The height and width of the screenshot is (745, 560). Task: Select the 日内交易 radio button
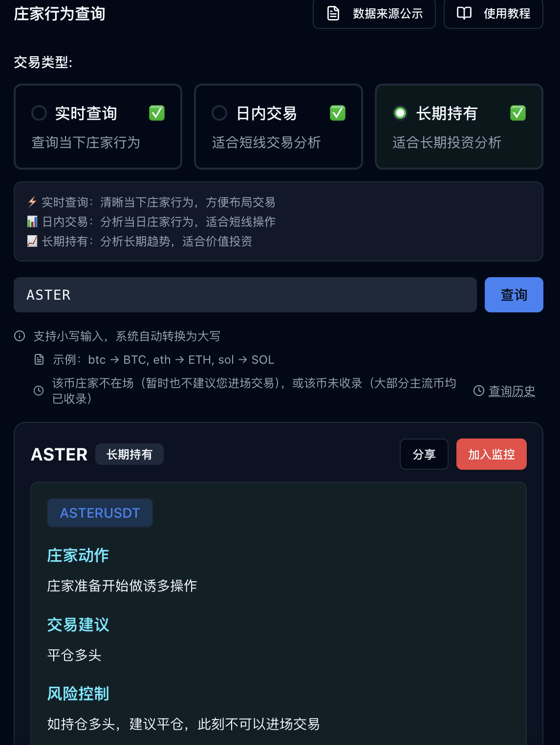[219, 113]
